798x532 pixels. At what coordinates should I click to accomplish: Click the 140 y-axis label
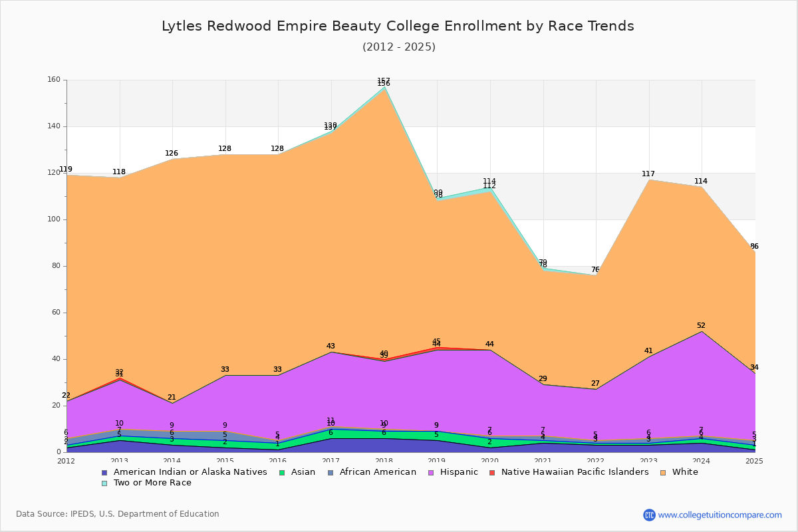(x=54, y=126)
